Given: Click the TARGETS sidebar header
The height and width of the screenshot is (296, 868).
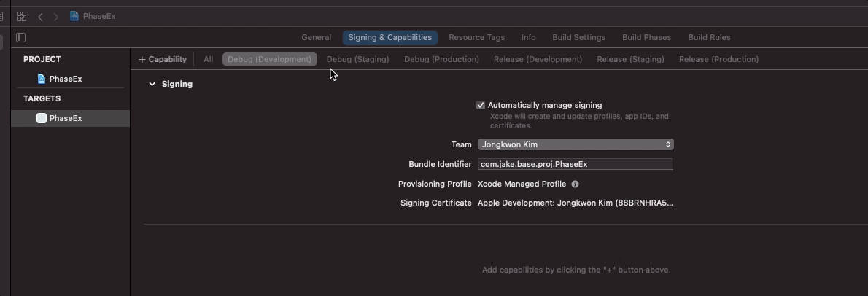Looking at the screenshot, I should click(42, 98).
